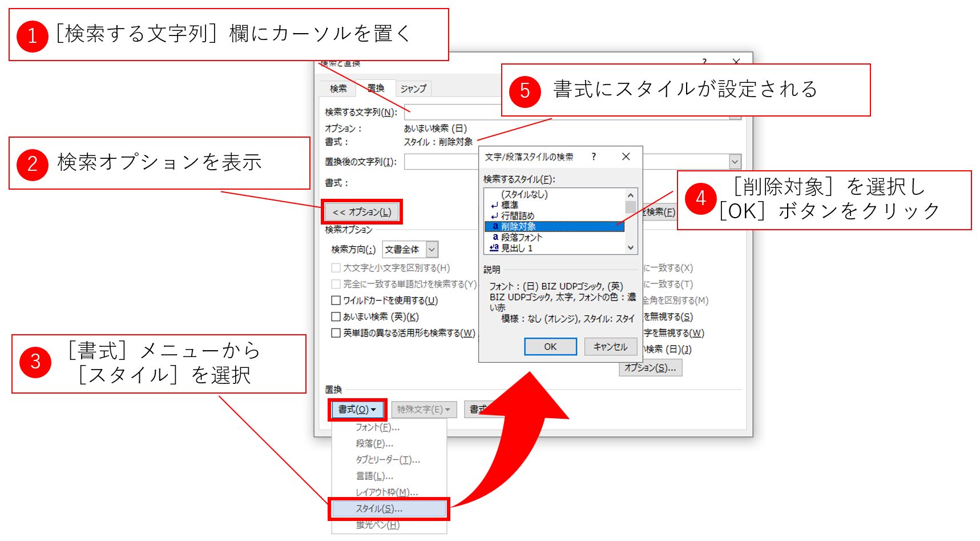Expand the 置換後の文字列 dropdown arrow
980x541 pixels.
click(x=735, y=162)
